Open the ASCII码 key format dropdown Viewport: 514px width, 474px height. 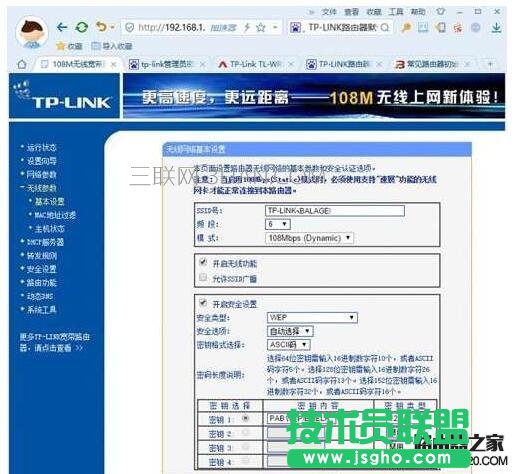[289, 344]
